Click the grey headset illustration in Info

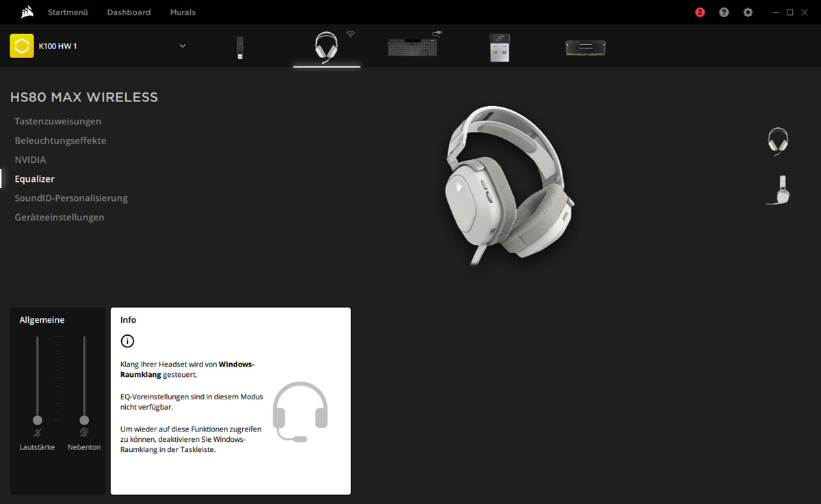pyautogui.click(x=300, y=412)
